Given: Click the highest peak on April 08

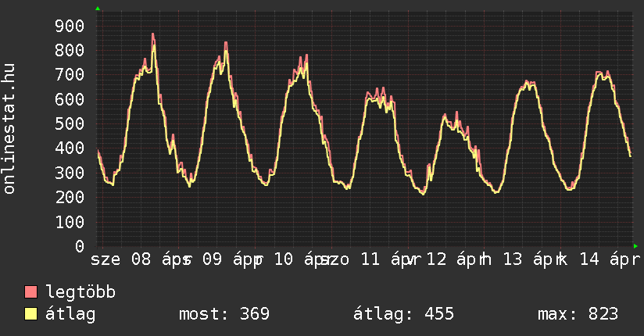Looking at the screenshot, I should 153,34.
